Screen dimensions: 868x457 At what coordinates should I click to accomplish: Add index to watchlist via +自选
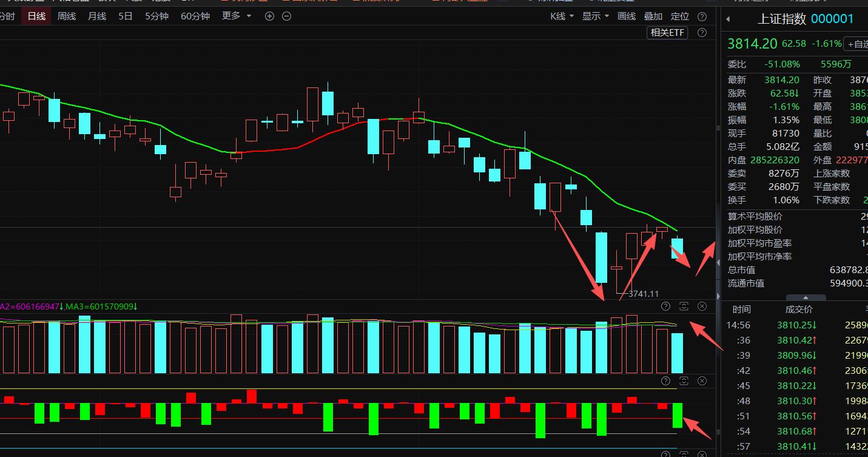click(858, 44)
